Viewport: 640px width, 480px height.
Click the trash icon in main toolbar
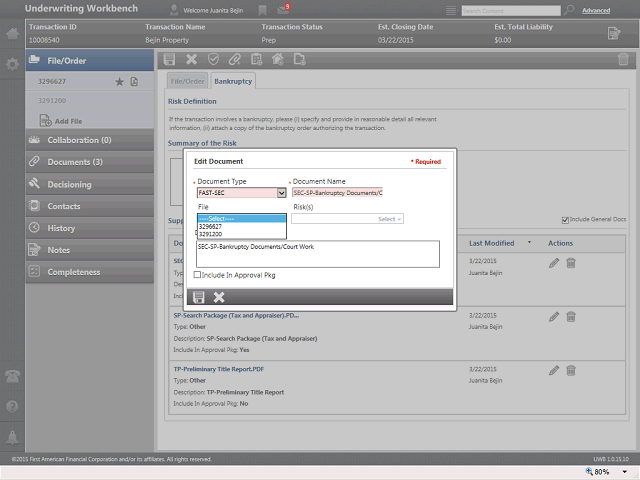tap(623, 59)
